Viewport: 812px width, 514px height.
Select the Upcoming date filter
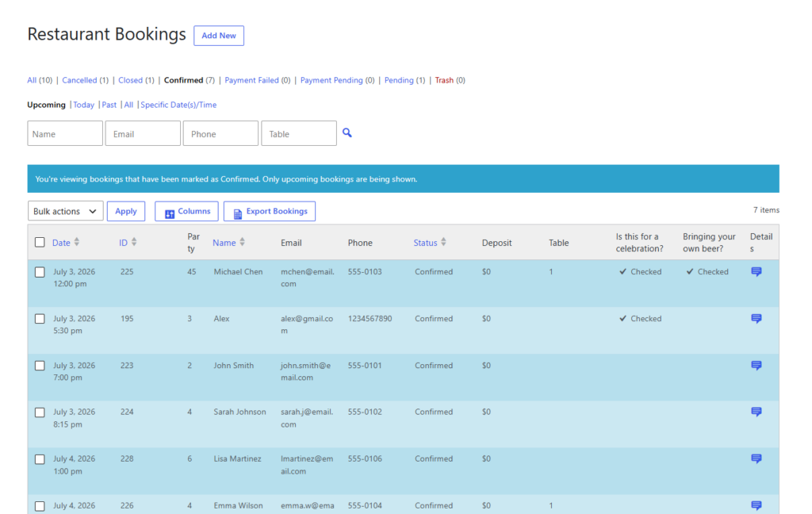tap(46, 105)
